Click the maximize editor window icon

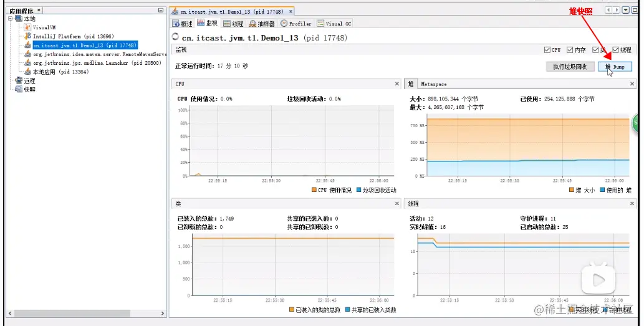[x=635, y=10]
